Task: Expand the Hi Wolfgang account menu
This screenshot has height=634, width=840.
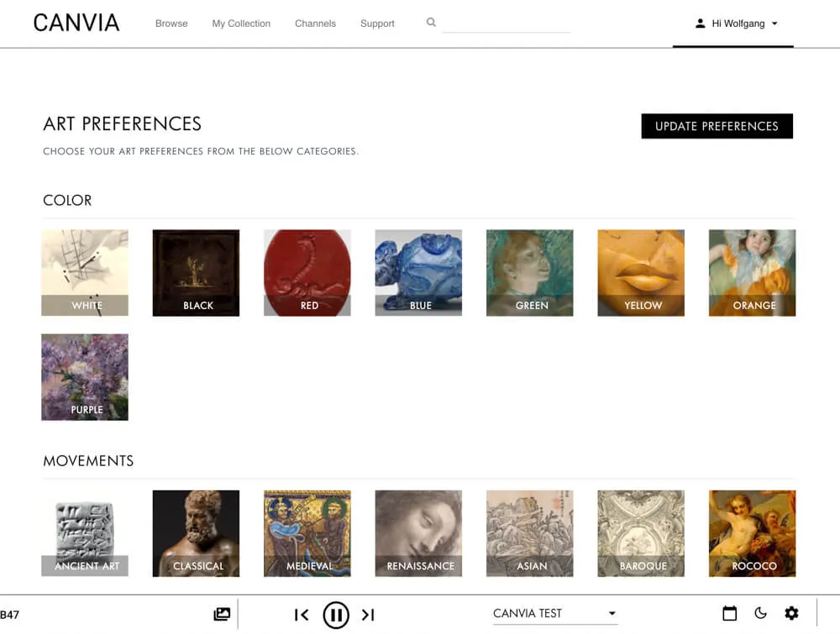Action: click(736, 24)
